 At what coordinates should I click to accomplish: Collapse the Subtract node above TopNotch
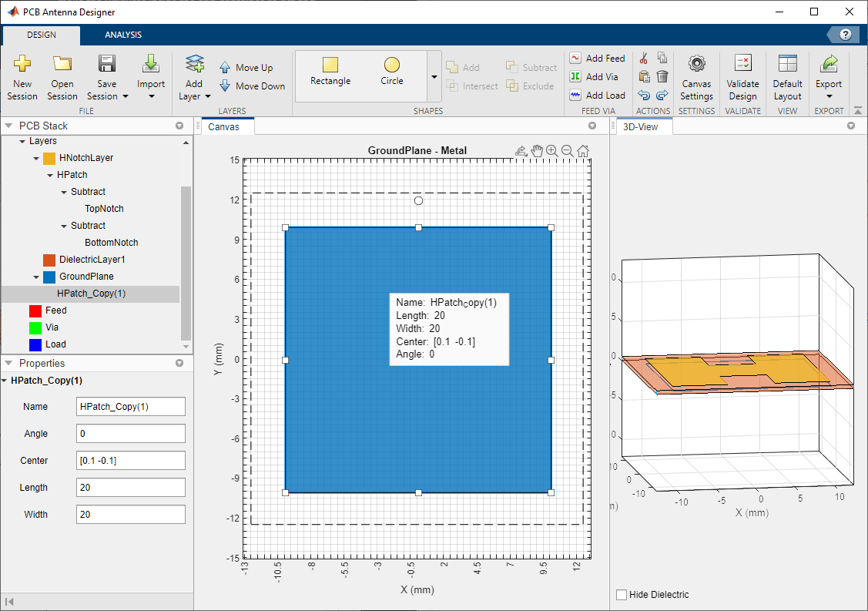click(64, 192)
